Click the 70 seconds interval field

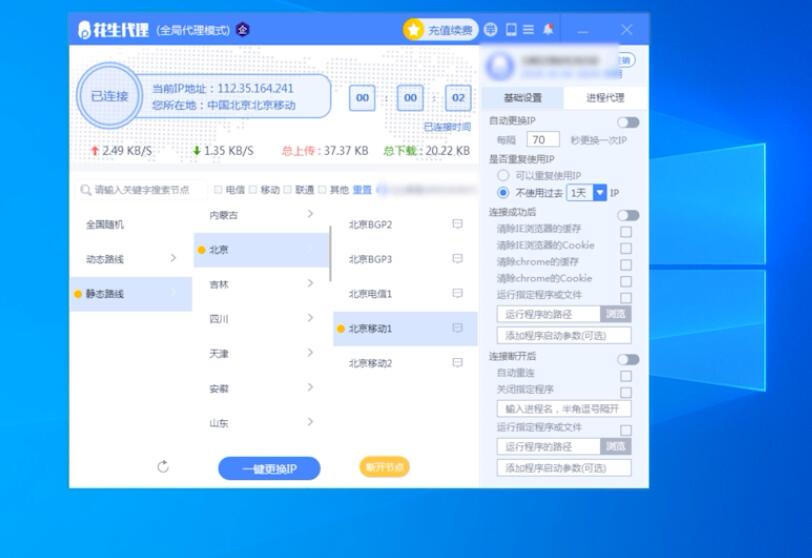coord(543,140)
